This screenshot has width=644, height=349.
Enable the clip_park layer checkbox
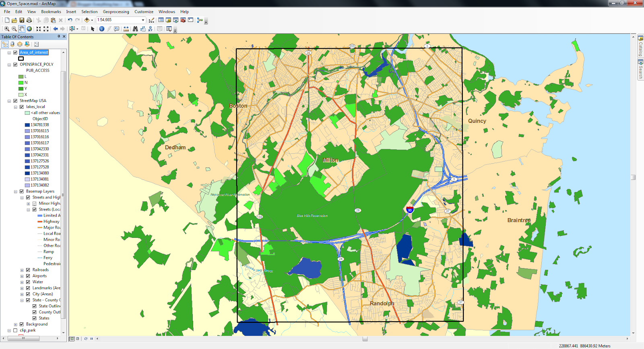[15, 330]
